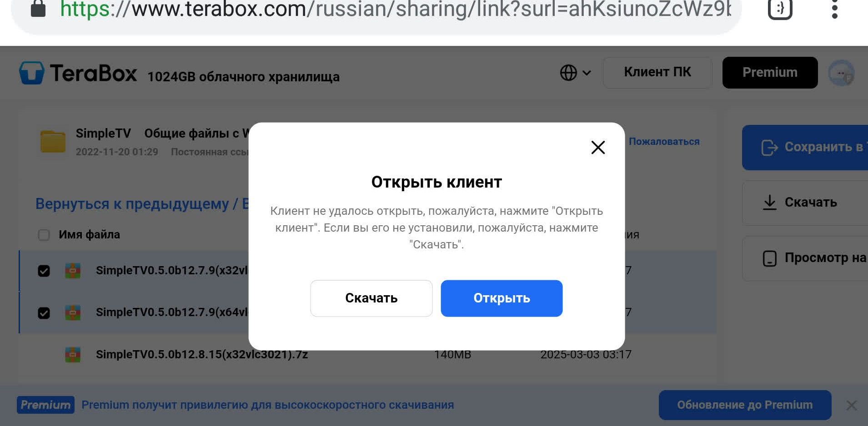Click the lock icon in the address bar
The image size is (868, 426).
[38, 9]
